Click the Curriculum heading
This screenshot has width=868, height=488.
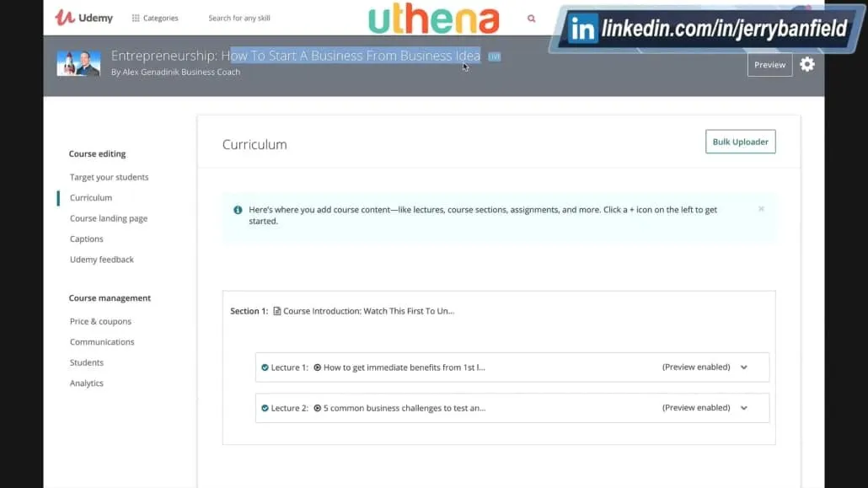pyautogui.click(x=255, y=145)
